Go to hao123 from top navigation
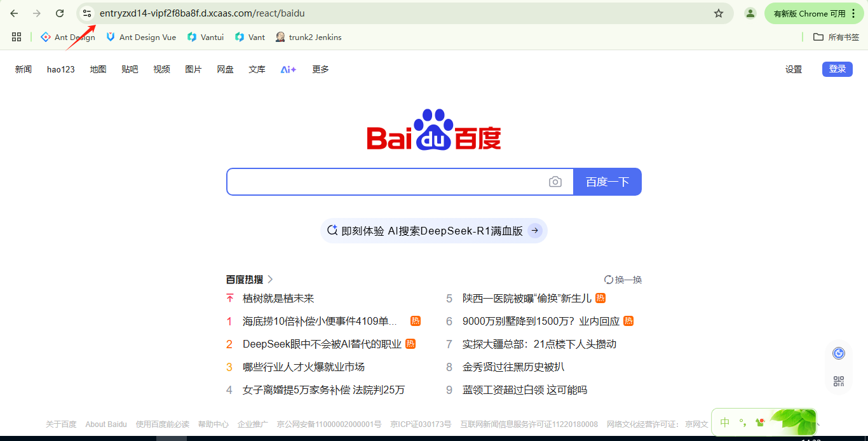868x441 pixels. (61, 69)
